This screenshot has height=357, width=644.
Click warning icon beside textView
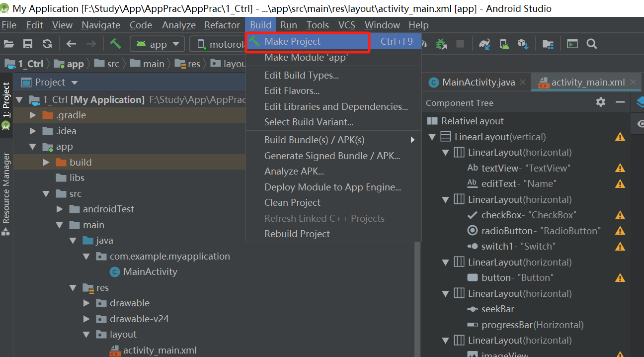click(620, 168)
